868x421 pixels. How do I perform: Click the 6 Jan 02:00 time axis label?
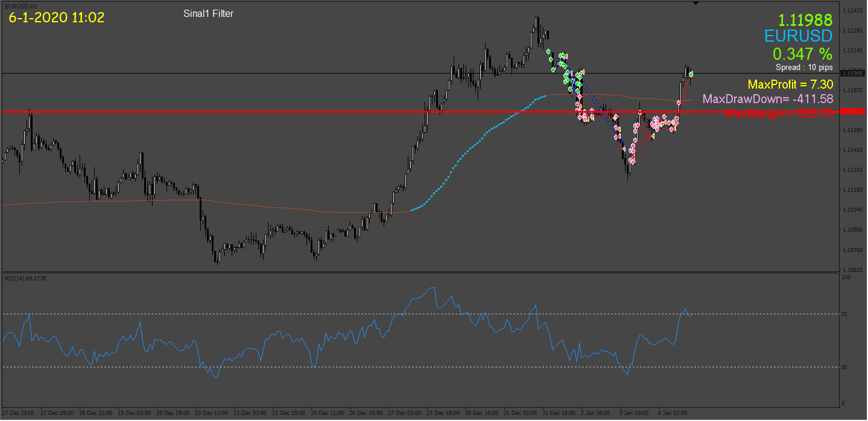(673, 414)
